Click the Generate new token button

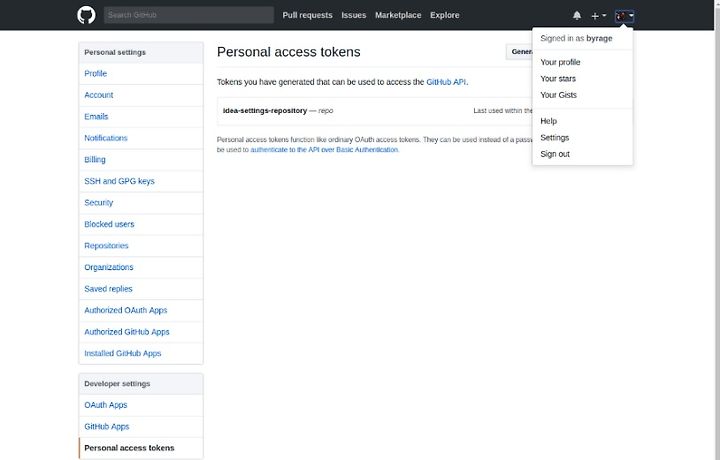(x=519, y=52)
